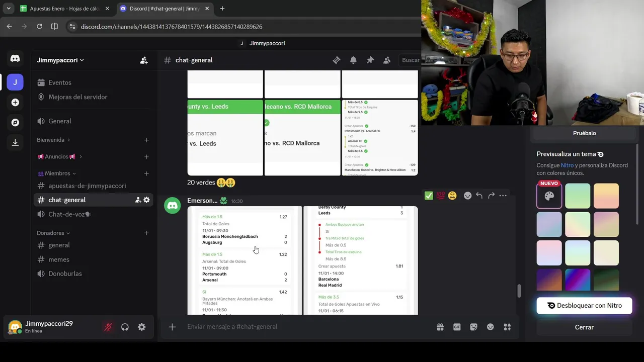Viewport: 644px width, 362px height.
Task: Show pinned messages with the pin icon
Action: click(370, 60)
